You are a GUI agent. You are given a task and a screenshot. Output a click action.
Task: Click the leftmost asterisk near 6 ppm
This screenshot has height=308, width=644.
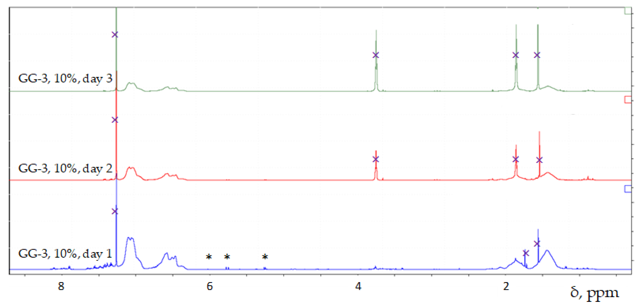[x=209, y=257]
